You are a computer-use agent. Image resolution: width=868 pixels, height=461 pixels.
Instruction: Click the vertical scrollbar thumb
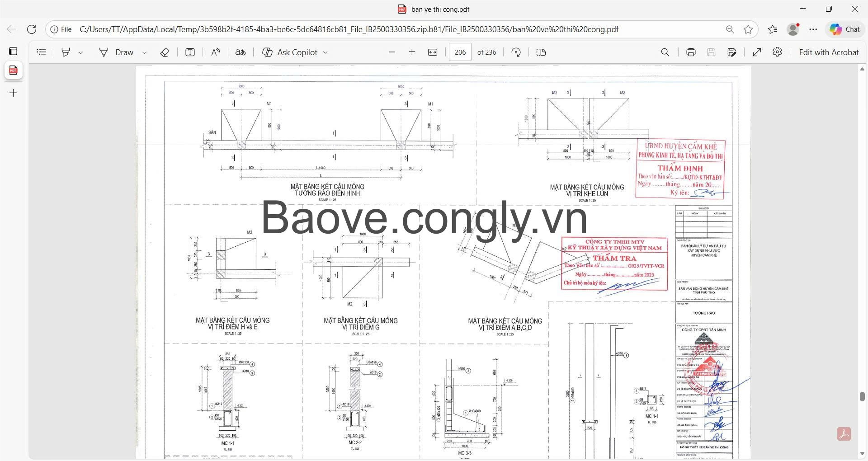[862, 397]
